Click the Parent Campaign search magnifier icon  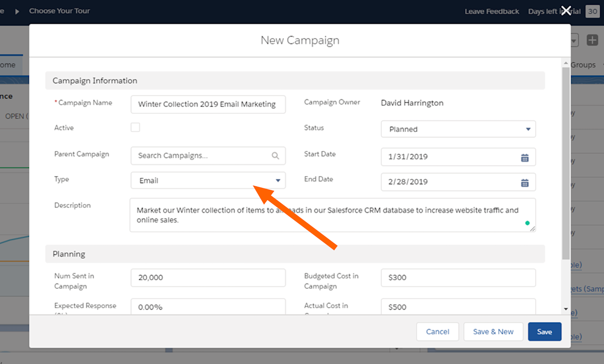pos(275,156)
